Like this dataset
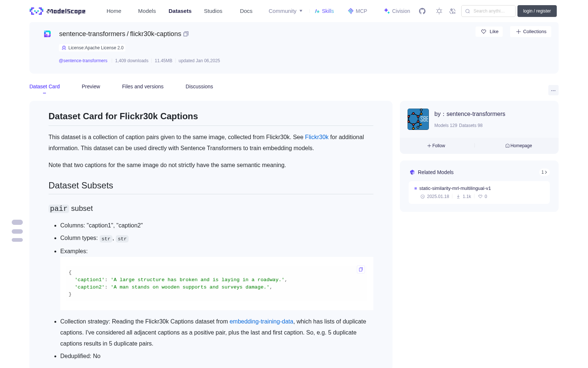The image size is (588, 368). [x=489, y=32]
